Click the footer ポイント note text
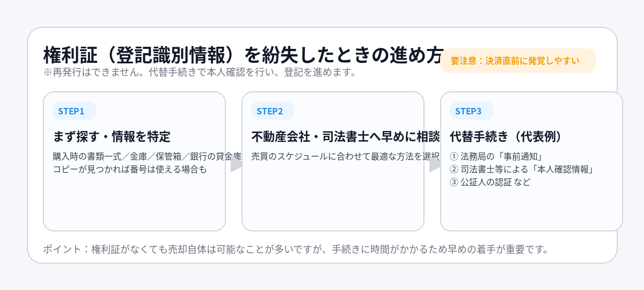Viewport: 644px width, 290px height. [x=295, y=249]
